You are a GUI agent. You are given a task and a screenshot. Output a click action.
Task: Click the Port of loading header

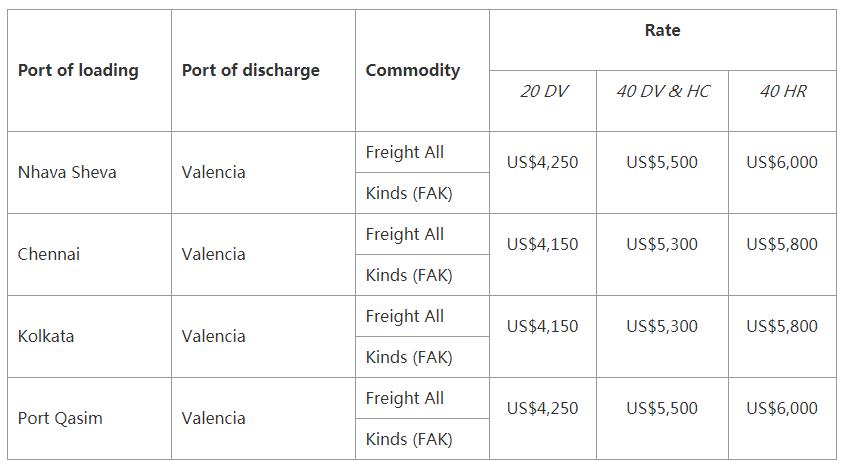78,70
